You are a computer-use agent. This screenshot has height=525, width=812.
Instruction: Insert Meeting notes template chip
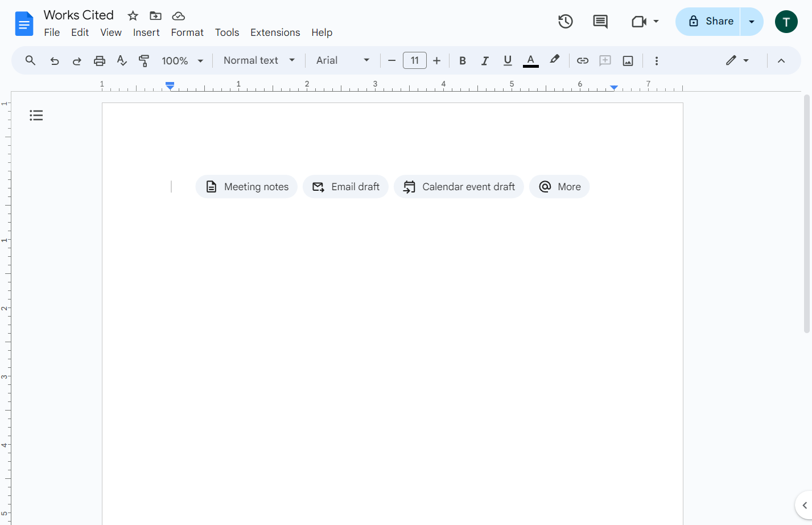point(246,187)
